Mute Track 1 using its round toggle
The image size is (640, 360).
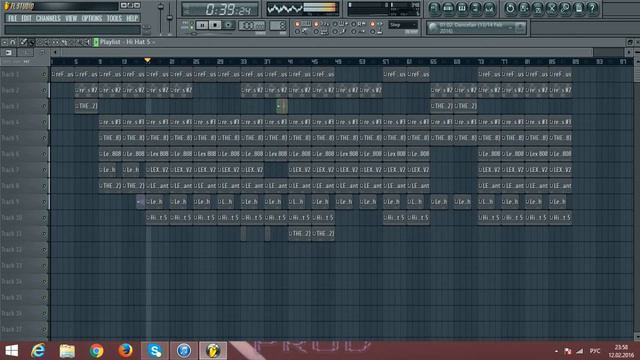point(44,74)
